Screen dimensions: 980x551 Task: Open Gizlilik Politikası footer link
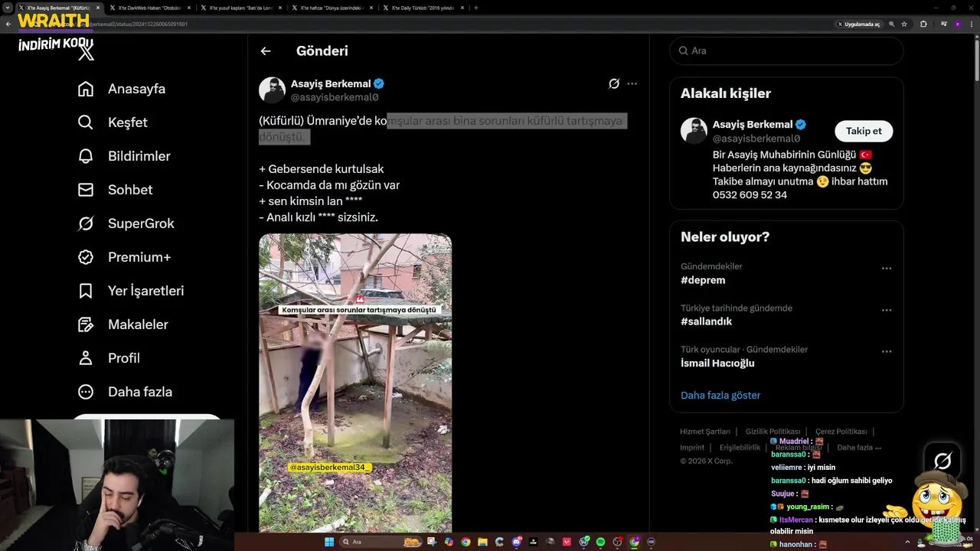pyautogui.click(x=773, y=432)
